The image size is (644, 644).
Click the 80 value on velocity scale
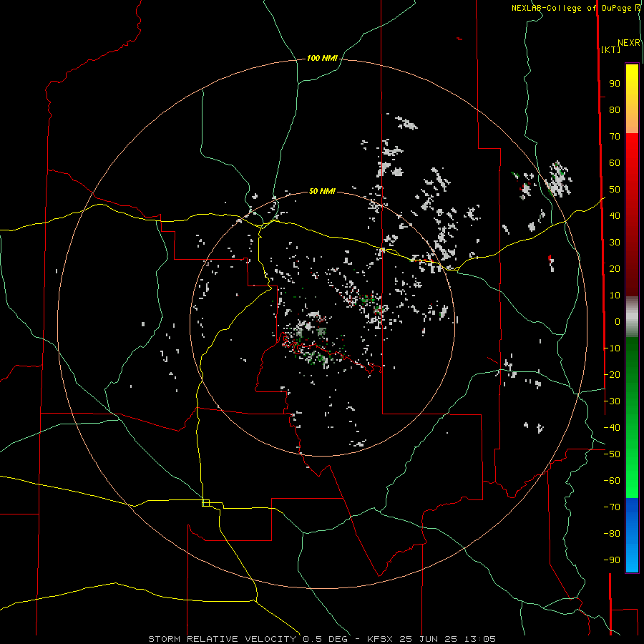click(615, 109)
